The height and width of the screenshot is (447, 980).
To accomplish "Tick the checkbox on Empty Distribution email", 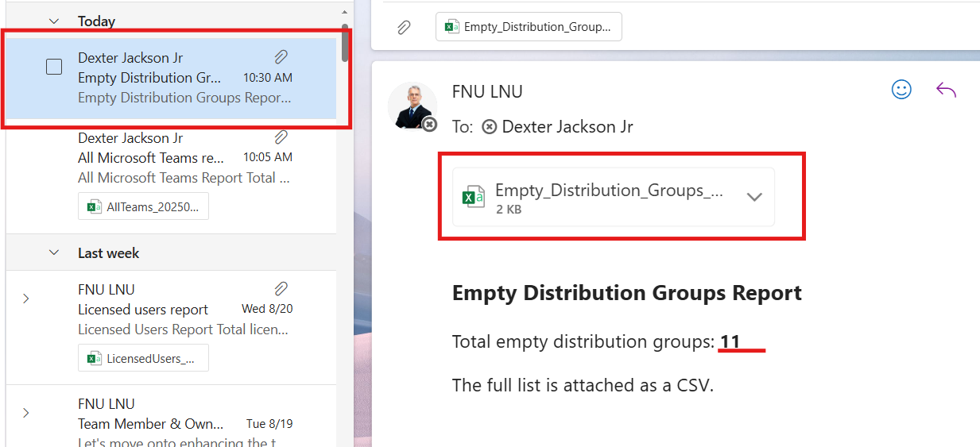I will tap(54, 67).
